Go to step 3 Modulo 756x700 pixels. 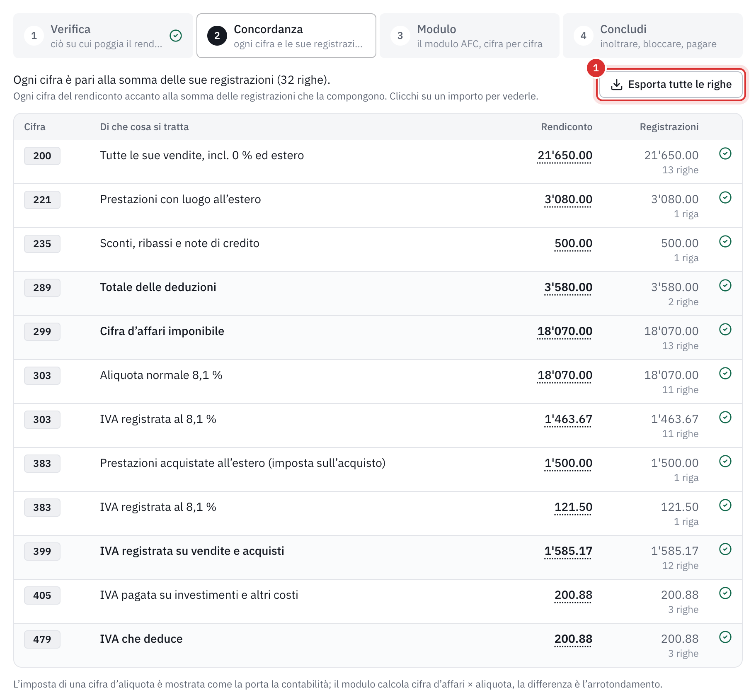click(470, 36)
